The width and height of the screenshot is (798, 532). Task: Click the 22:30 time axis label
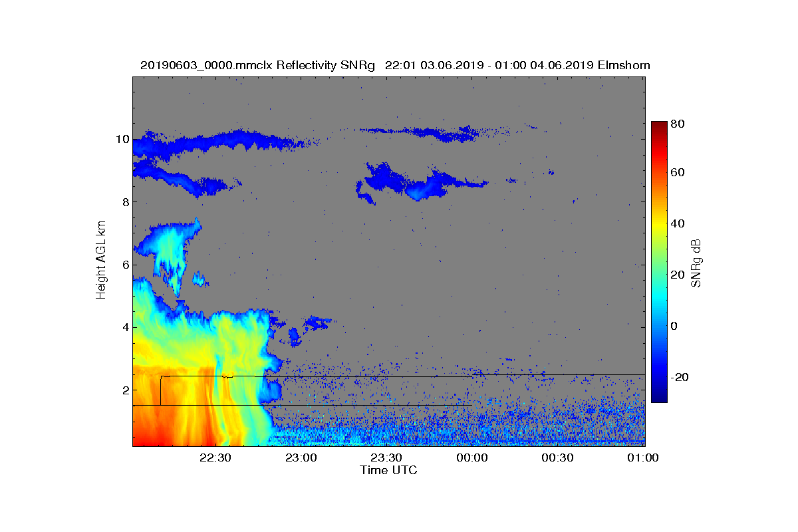pos(215,458)
